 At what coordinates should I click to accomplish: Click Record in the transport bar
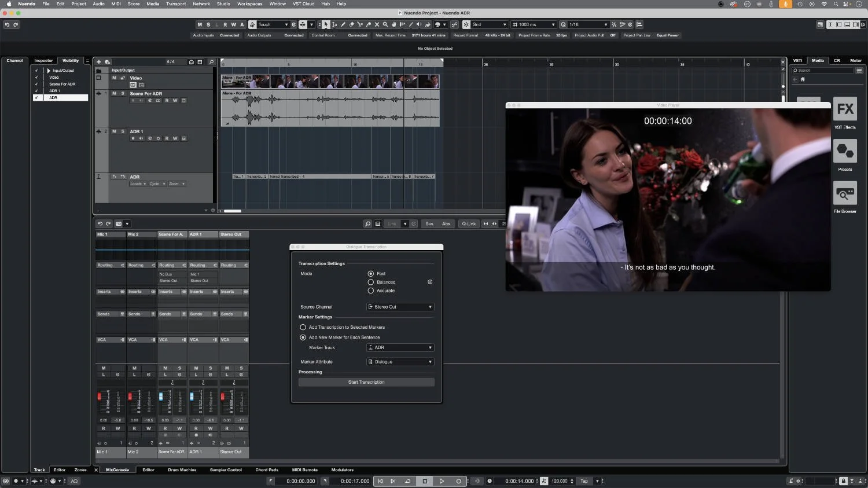click(x=458, y=481)
